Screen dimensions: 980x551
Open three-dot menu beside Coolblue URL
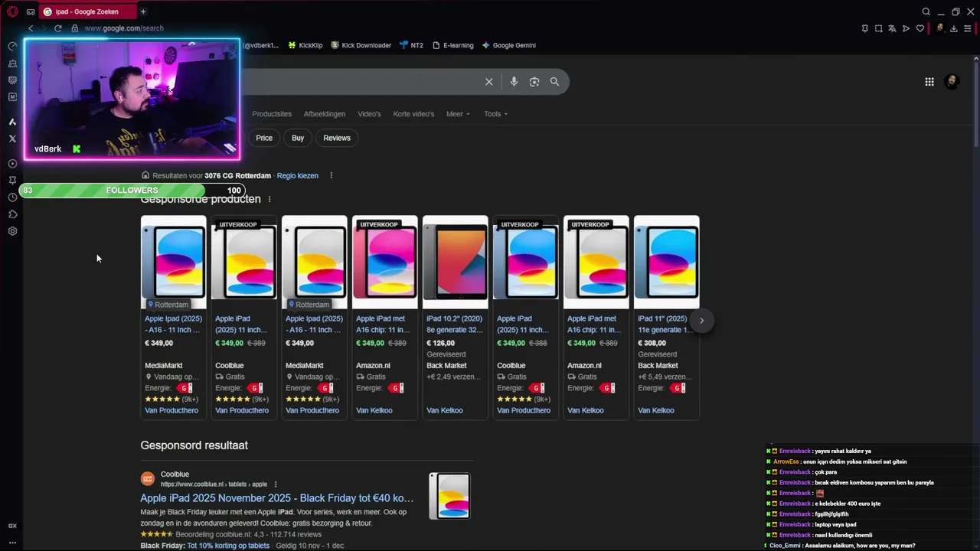point(276,484)
